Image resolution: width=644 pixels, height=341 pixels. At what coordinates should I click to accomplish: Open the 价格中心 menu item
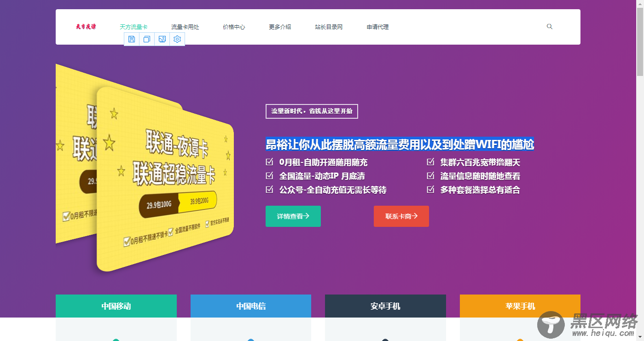tap(234, 27)
